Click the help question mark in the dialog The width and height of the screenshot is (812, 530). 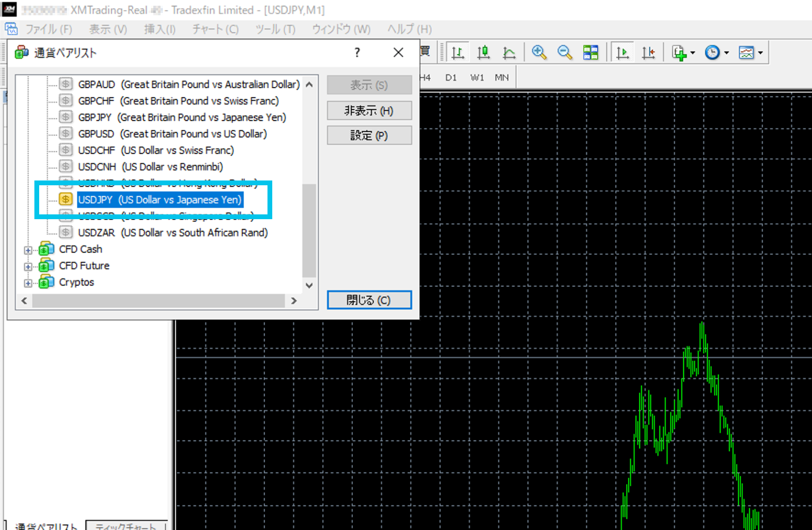pos(357,53)
